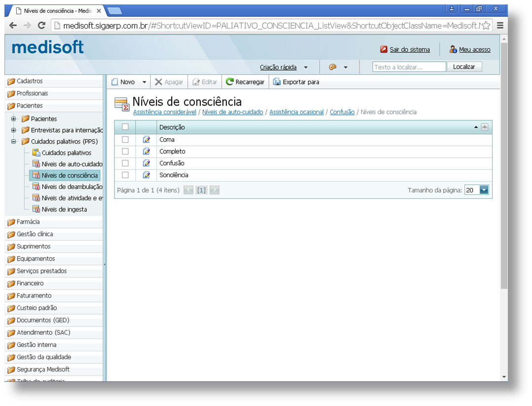This screenshot has width=532, height=406.
Task: Collapse the Cuidados paliativos (PPS) tree node
Action: (14, 142)
